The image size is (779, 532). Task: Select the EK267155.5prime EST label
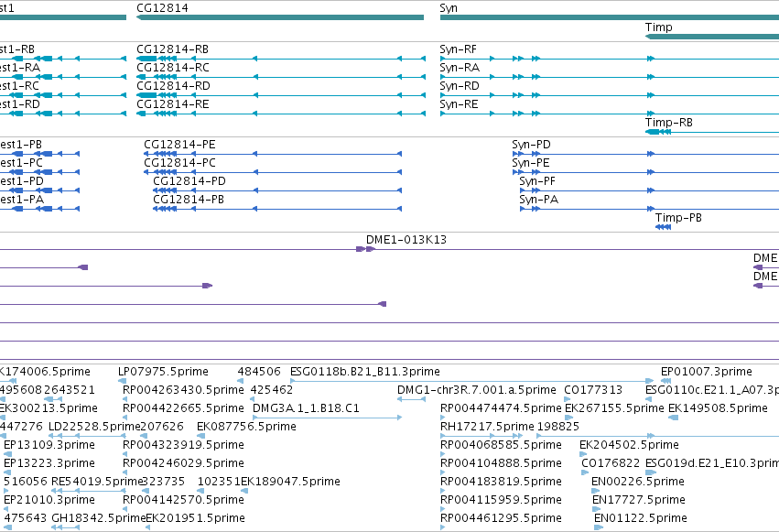(x=614, y=408)
